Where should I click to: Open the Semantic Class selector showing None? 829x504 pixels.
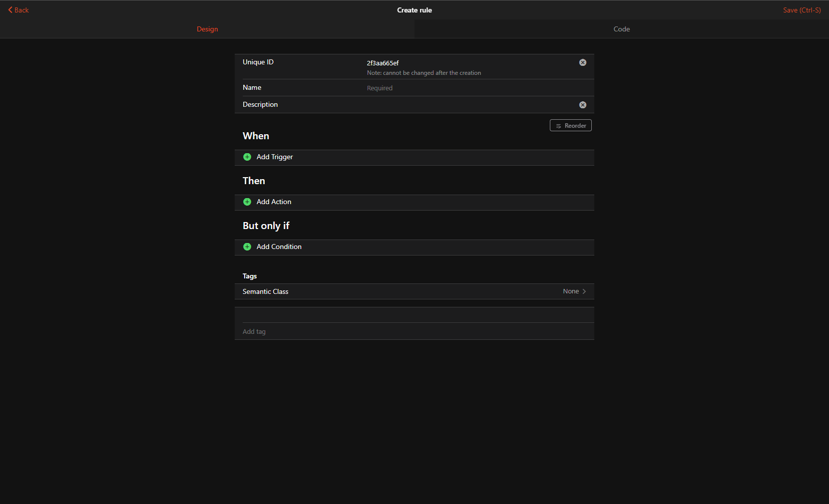pyautogui.click(x=571, y=291)
